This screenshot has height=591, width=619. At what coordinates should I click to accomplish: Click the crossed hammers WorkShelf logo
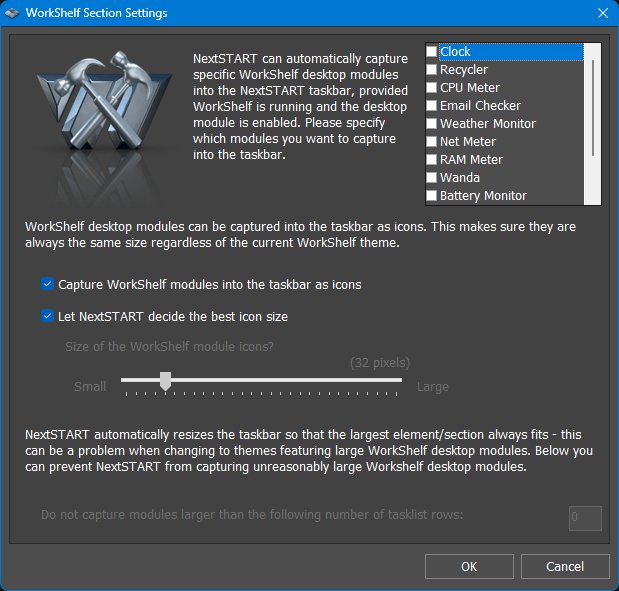(104, 101)
